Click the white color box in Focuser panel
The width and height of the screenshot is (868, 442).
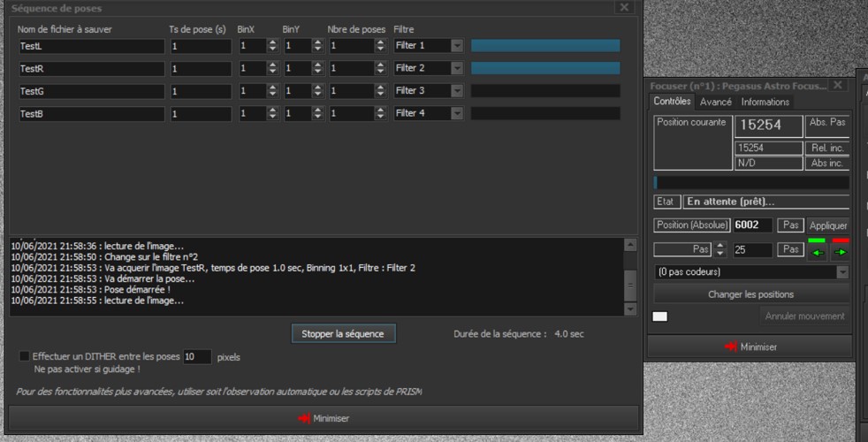point(660,316)
